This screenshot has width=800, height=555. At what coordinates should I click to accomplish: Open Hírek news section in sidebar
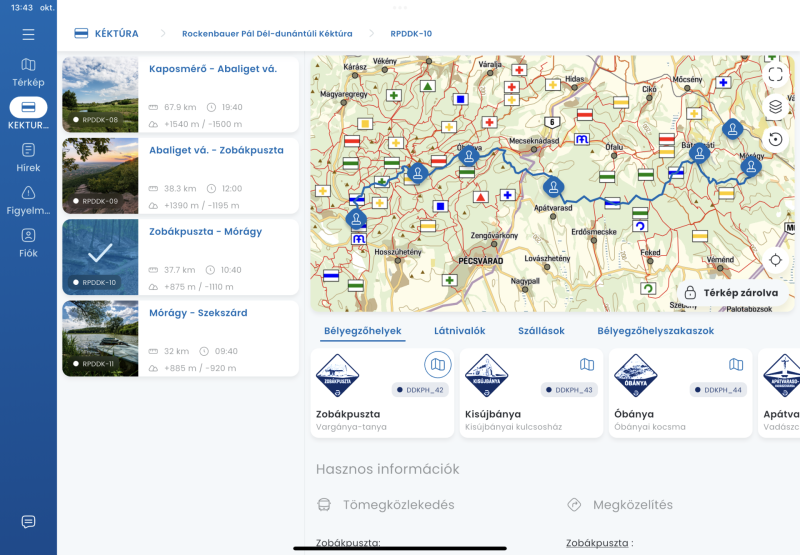tap(28, 157)
